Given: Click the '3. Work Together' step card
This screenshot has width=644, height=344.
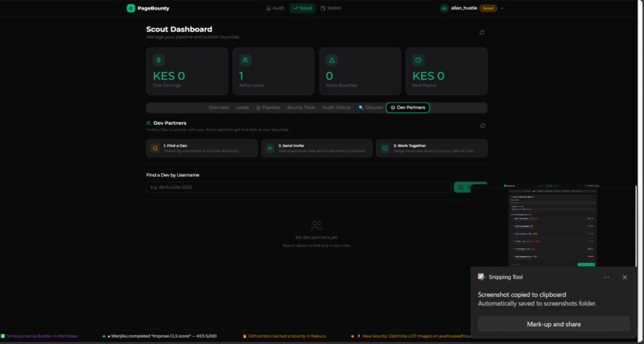Looking at the screenshot, I should pos(431,148).
